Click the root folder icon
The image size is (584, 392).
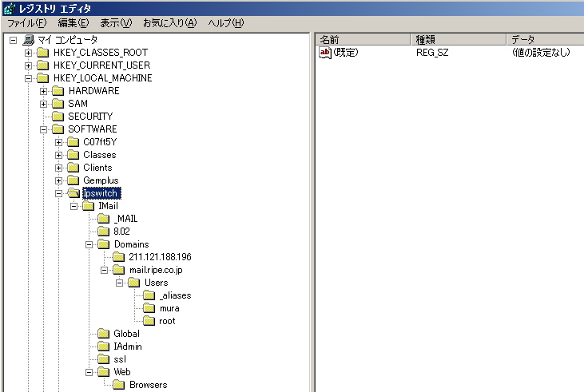tap(149, 321)
